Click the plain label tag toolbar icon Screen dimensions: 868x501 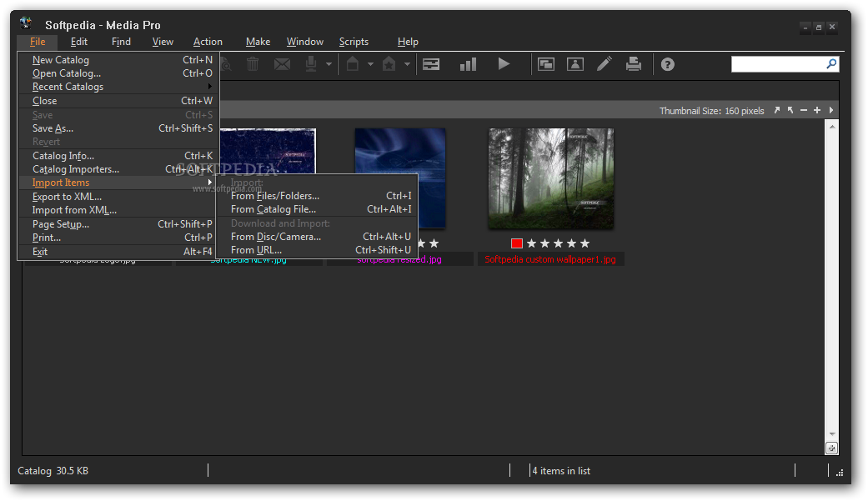353,64
